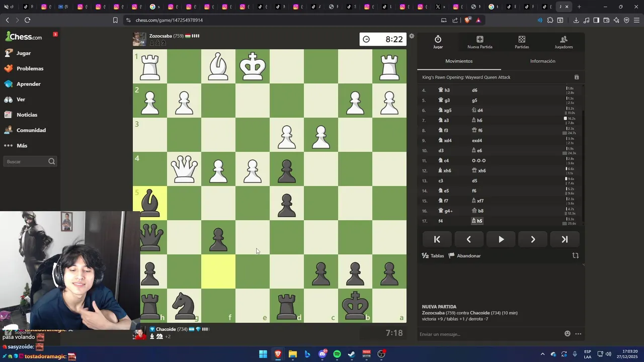The width and height of the screenshot is (644, 362).
Task: Open the Partidas chessboard tab
Action: 522,42
